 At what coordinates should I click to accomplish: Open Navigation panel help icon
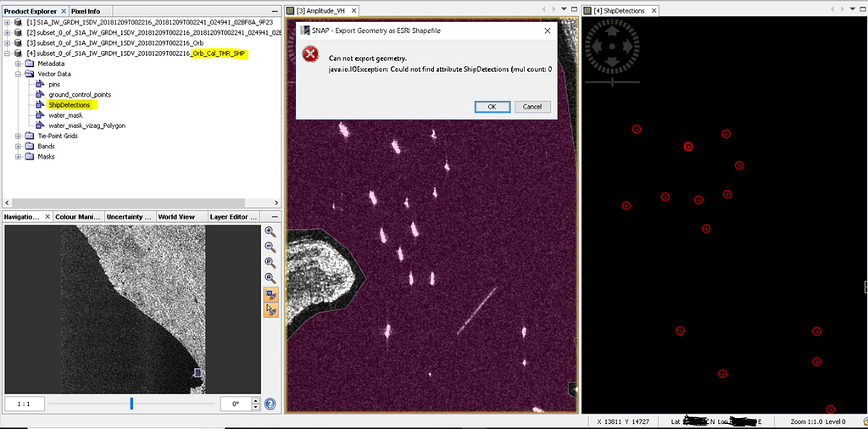270,404
